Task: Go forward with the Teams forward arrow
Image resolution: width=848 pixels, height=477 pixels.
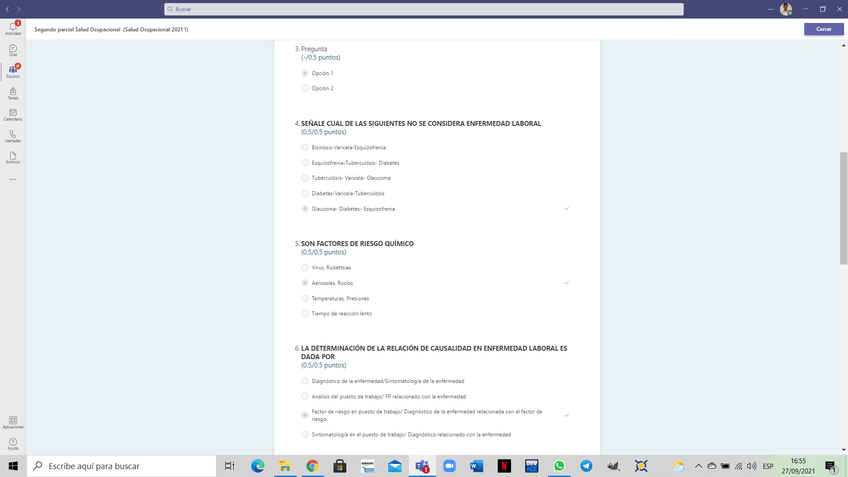Action: coord(18,9)
